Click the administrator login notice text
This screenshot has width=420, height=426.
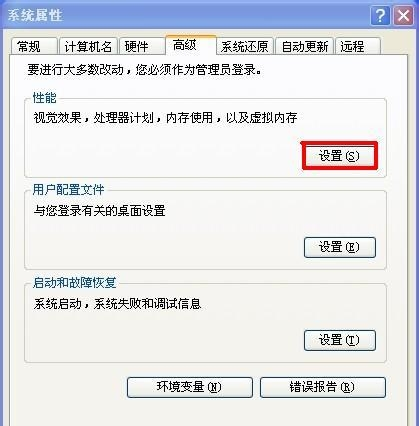click(145, 70)
